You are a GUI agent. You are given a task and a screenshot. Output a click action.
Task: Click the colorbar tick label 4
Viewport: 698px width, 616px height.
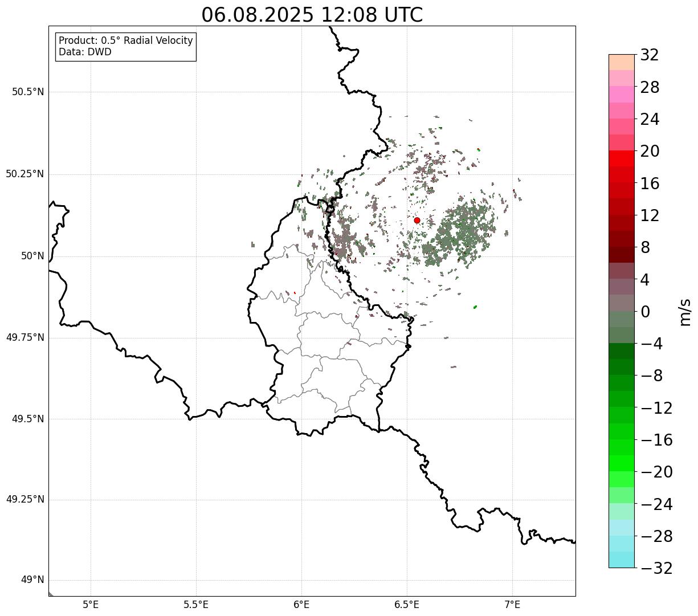[645, 280]
